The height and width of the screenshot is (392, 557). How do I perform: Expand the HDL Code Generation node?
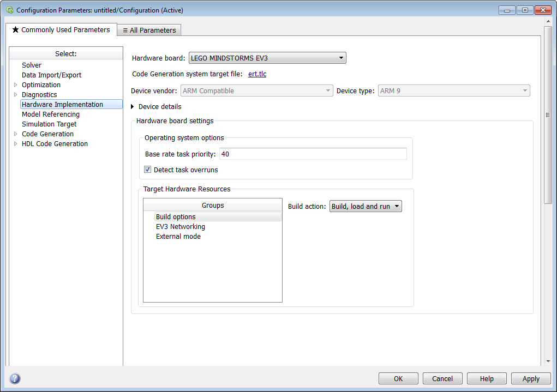click(x=15, y=144)
